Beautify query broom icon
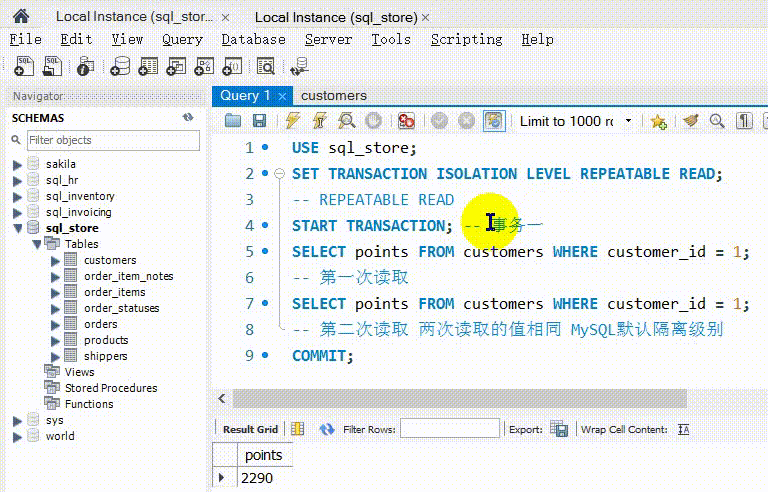The height and width of the screenshot is (492, 768). point(691,121)
